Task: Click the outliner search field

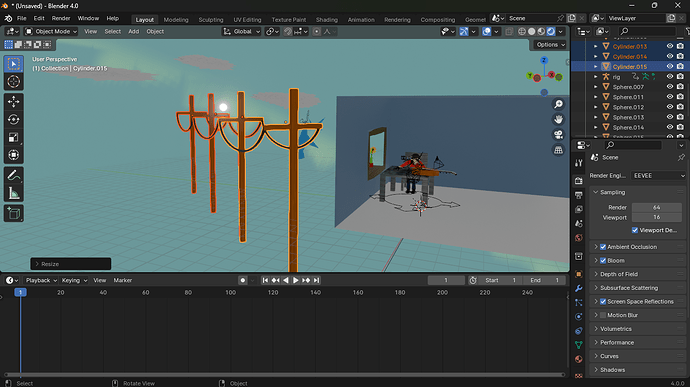Action: 646,31
